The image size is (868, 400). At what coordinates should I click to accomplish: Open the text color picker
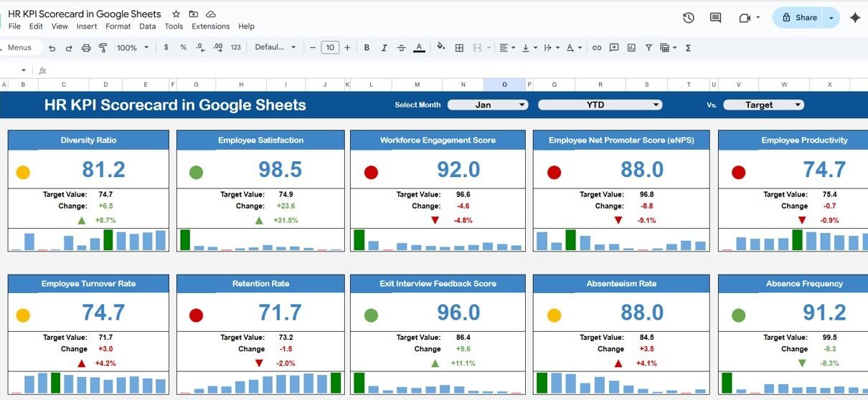coord(420,48)
